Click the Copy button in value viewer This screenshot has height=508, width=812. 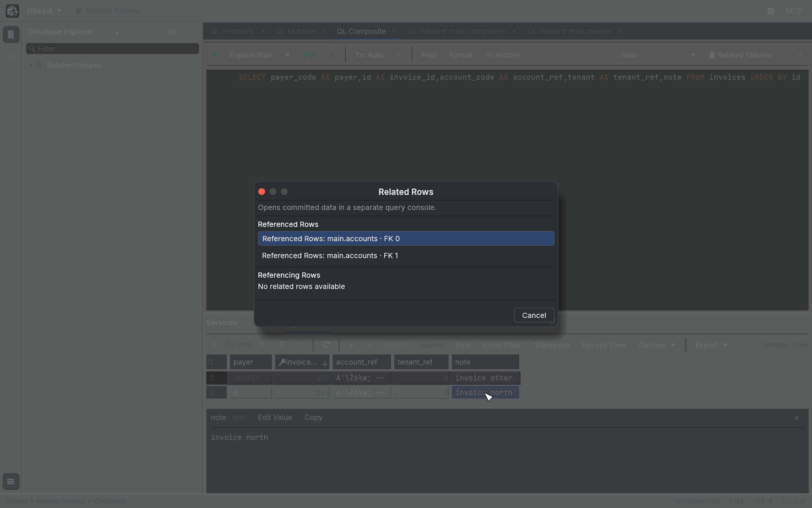[x=313, y=417]
